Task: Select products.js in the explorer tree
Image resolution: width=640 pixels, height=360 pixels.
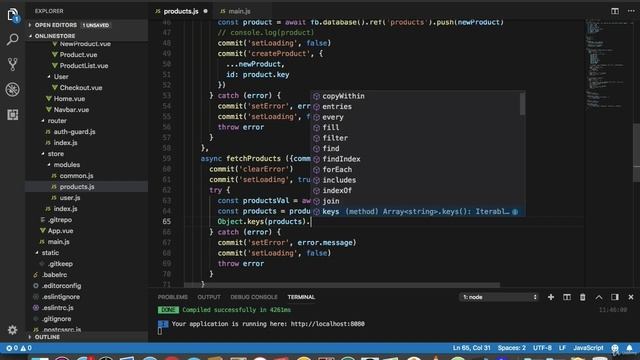Action: 87,187
